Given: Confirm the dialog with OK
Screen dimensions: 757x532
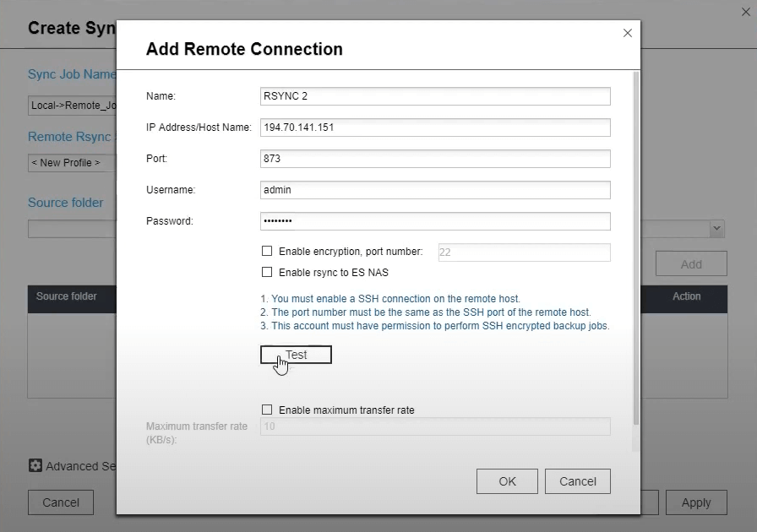Looking at the screenshot, I should [507, 481].
